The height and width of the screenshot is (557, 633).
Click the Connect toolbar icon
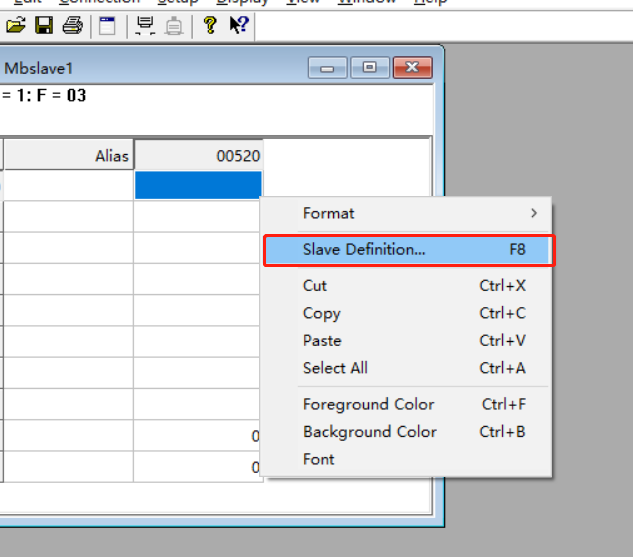145,26
